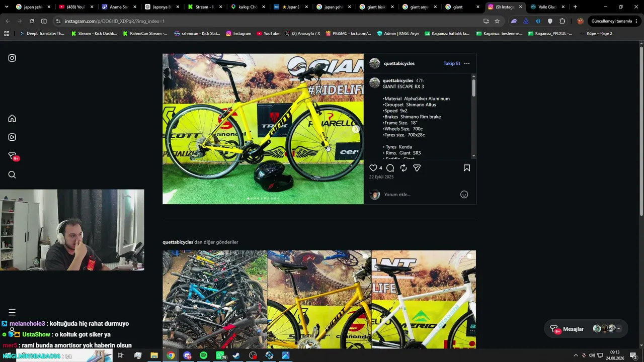Open the 'Kagainzz haftalık' bookmark
The image size is (644, 362).
(x=447, y=34)
